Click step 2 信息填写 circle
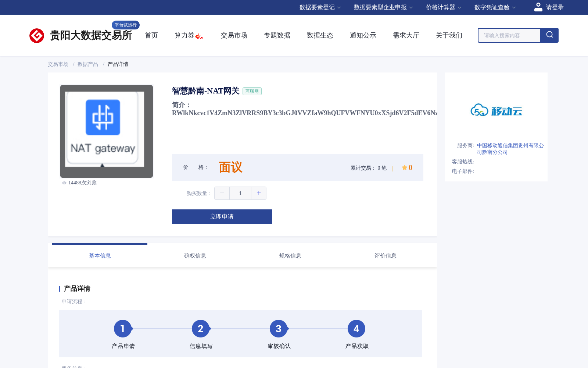The image size is (588, 368). click(201, 329)
